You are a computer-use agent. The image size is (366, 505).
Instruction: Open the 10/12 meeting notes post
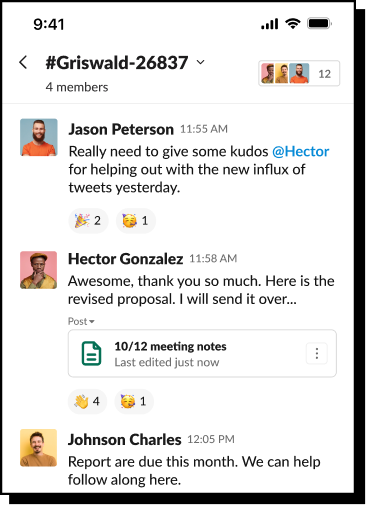(202, 353)
